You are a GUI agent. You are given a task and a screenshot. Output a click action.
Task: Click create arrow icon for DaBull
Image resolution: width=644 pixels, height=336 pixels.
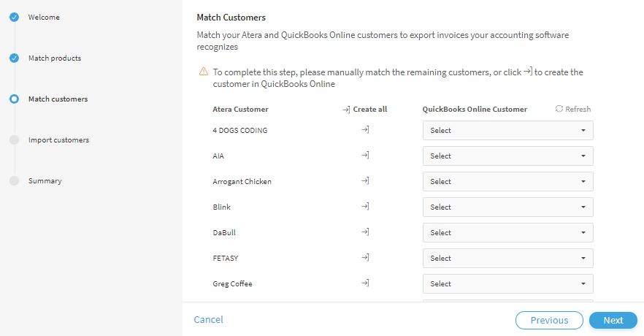(x=365, y=232)
